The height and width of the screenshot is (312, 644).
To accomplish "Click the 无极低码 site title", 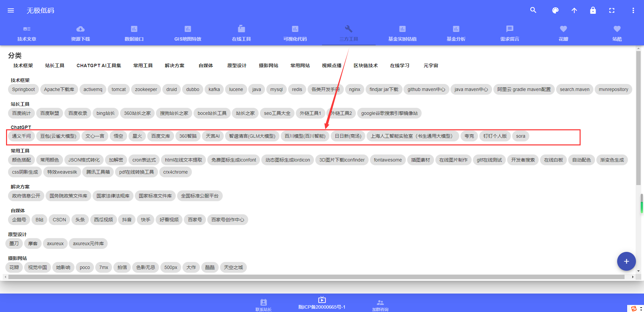I will click(40, 10).
